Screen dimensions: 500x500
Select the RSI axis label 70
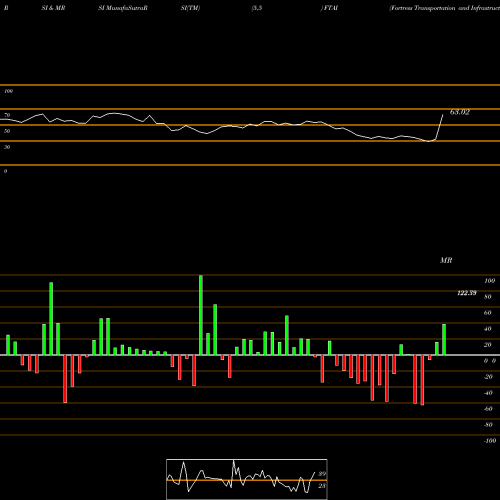[7, 115]
